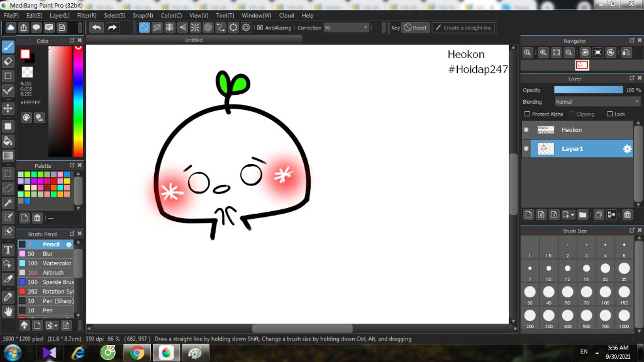The image size is (644, 362).
Task: Select the Hand tool
Action: [x=8, y=312]
